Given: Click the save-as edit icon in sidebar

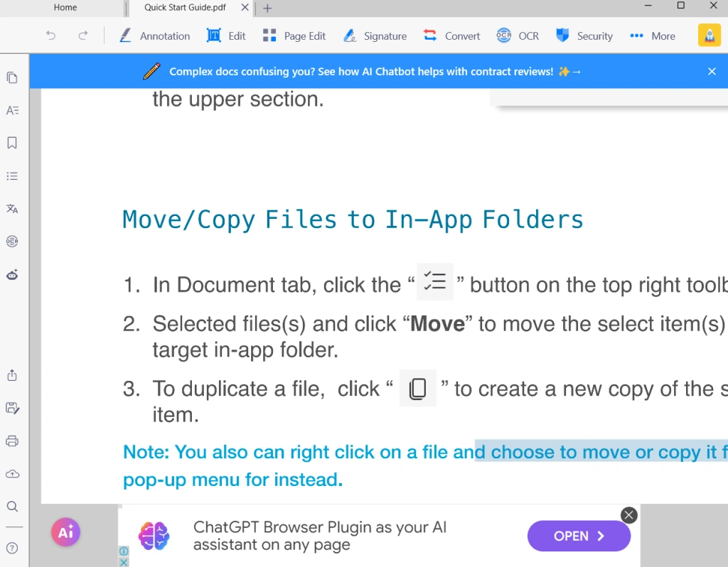Looking at the screenshot, I should click(x=12, y=408).
